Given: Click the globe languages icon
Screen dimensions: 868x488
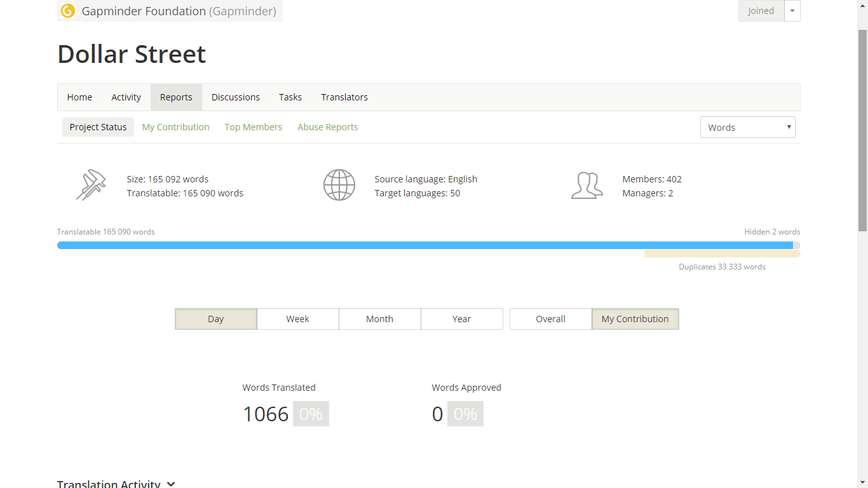Looking at the screenshot, I should 339,185.
